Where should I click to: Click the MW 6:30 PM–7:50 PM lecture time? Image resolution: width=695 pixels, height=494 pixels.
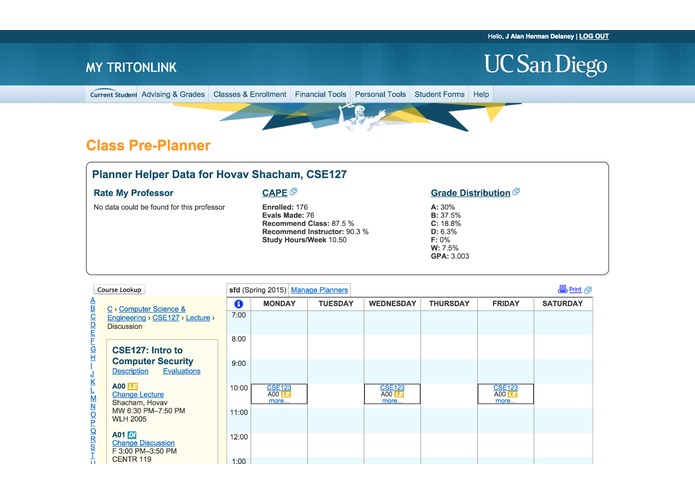pyautogui.click(x=148, y=411)
